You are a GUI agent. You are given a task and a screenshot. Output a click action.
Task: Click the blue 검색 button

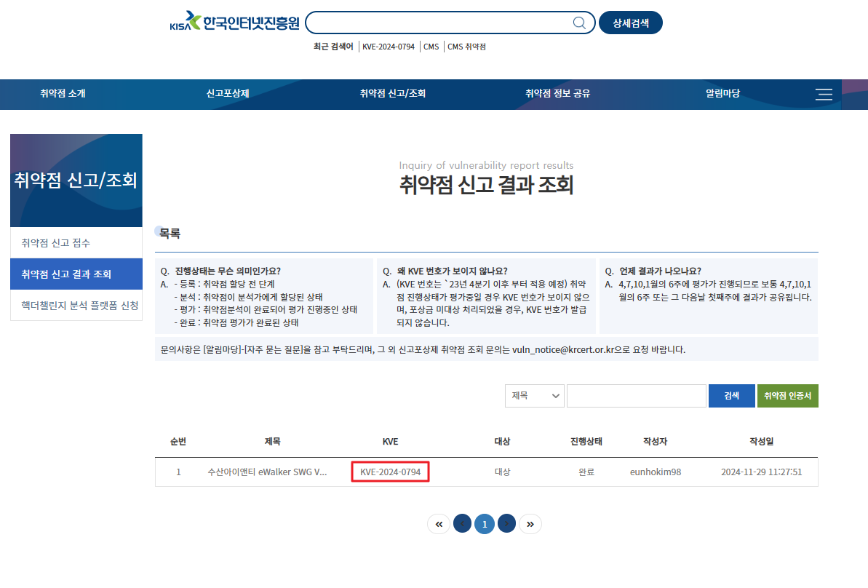tap(731, 396)
